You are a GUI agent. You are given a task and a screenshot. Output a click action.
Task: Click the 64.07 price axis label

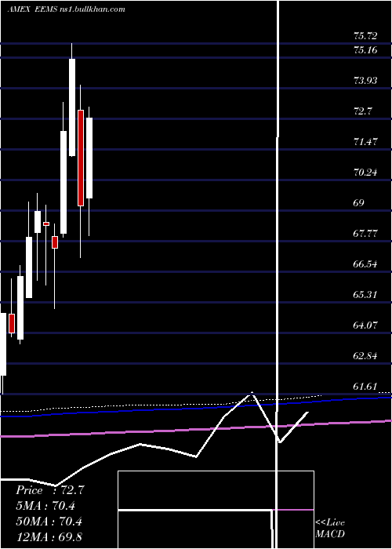(365, 325)
